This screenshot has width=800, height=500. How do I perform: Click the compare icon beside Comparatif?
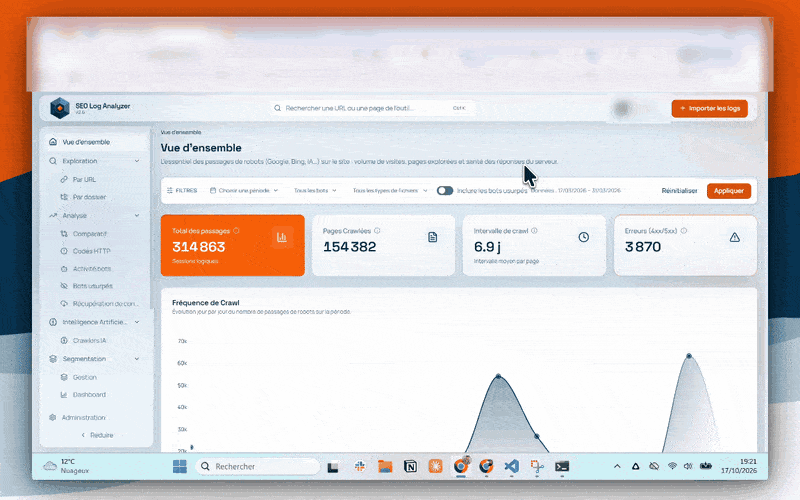64,234
